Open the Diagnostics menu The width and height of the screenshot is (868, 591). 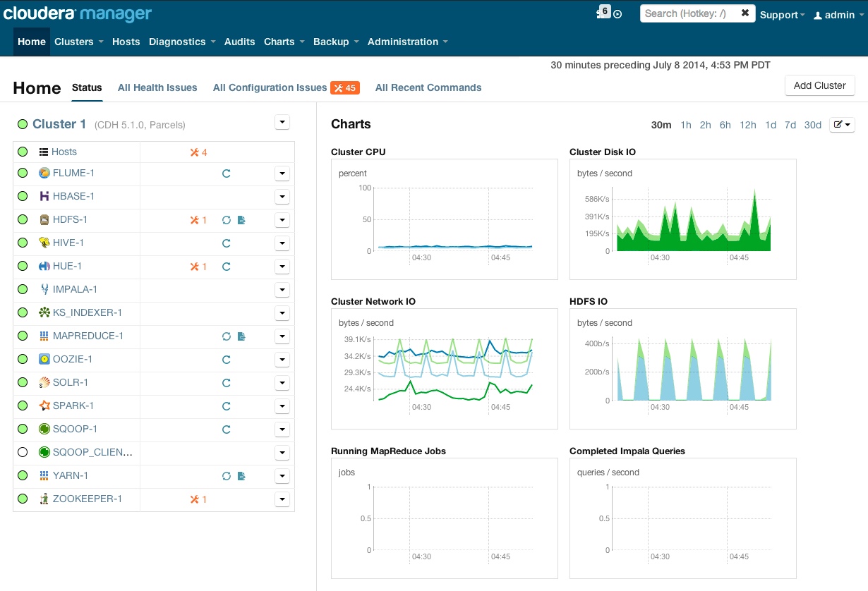182,42
